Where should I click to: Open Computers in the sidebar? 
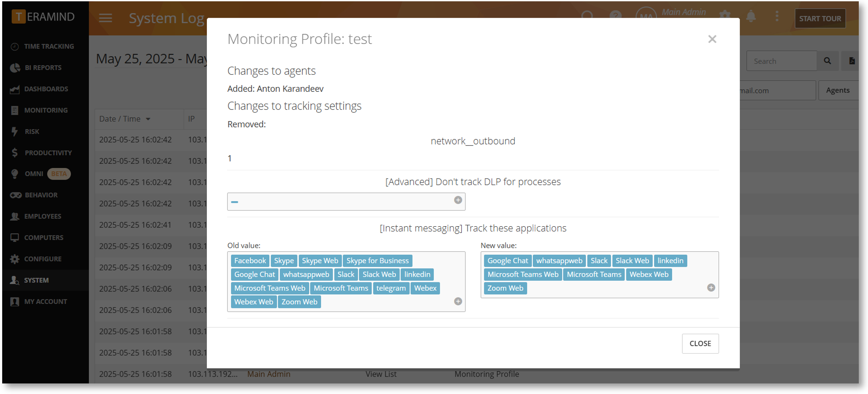45,238
